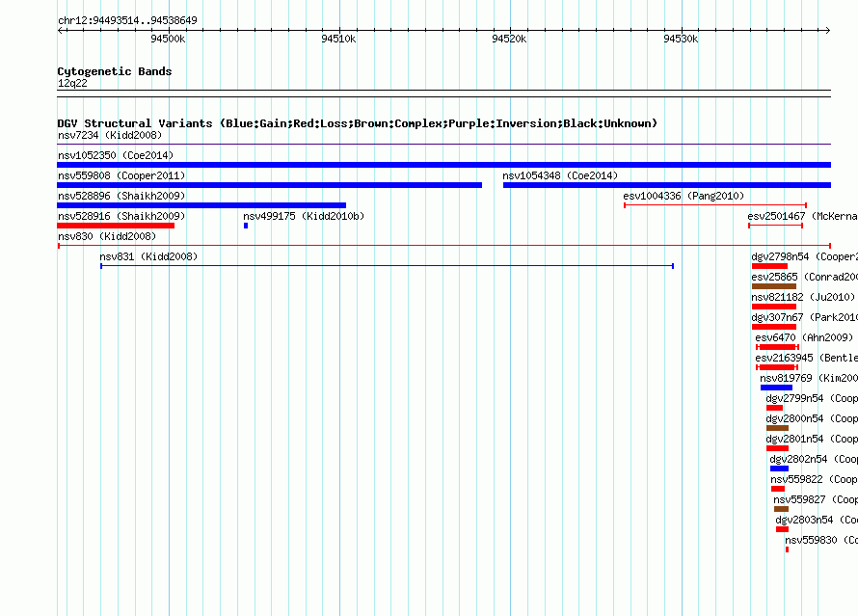Click the dgv2801n54 red bar
Image resolution: width=858 pixels, height=616 pixels.
click(777, 448)
